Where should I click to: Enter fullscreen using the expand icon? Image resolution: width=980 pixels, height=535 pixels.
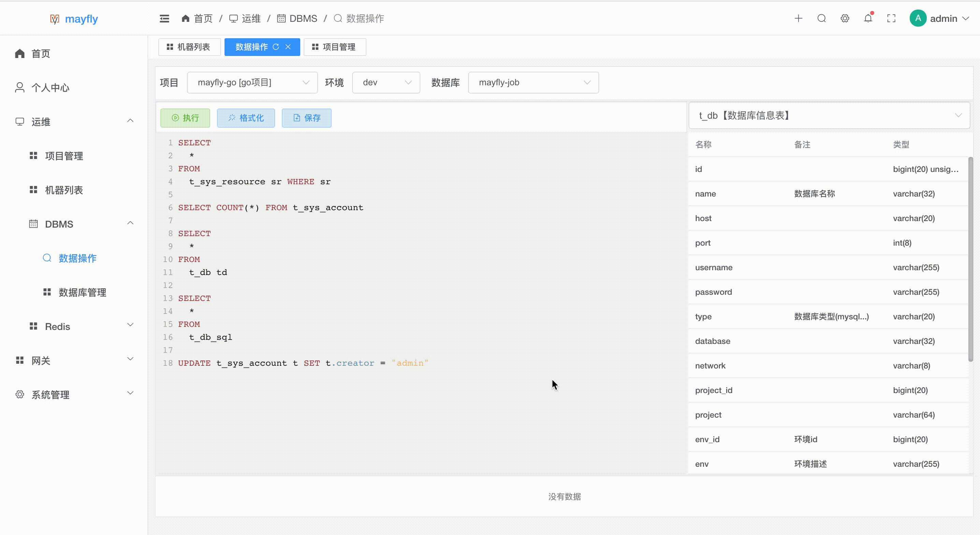point(891,18)
